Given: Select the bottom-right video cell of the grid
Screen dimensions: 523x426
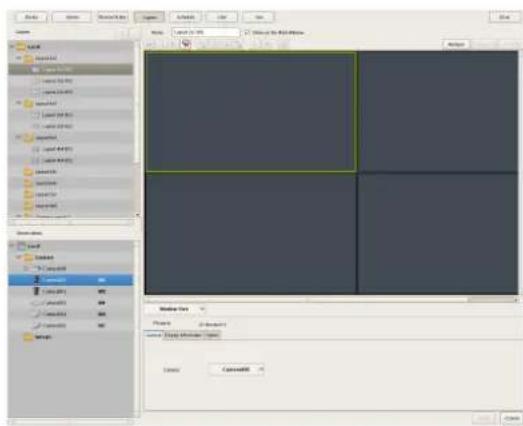Looking at the screenshot, I should [x=438, y=234].
